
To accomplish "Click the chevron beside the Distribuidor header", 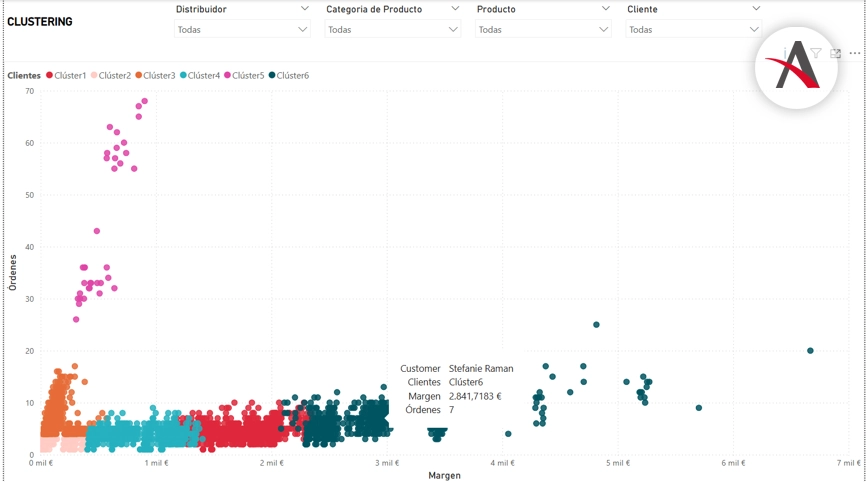I will (304, 8).
